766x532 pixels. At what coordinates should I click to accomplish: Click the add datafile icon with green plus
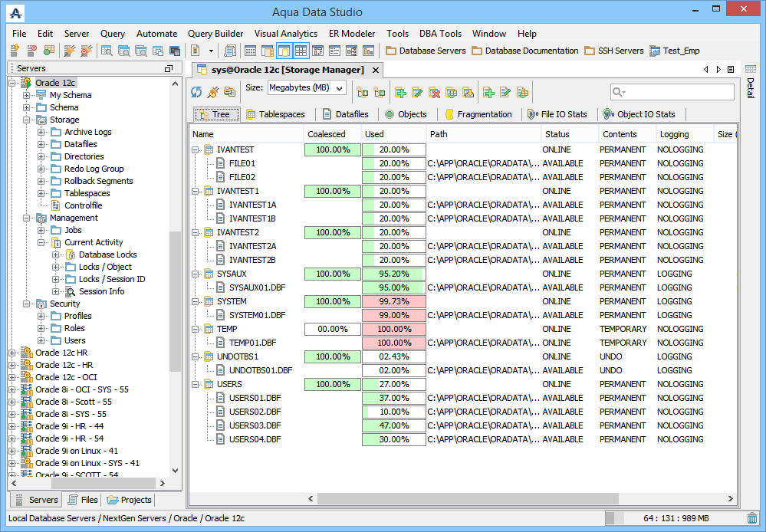488,92
